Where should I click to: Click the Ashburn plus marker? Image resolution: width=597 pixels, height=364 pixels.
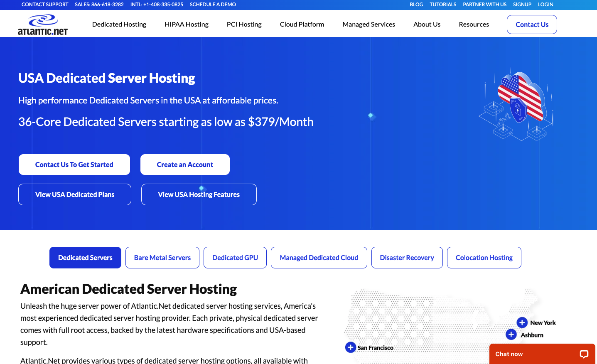click(511, 334)
